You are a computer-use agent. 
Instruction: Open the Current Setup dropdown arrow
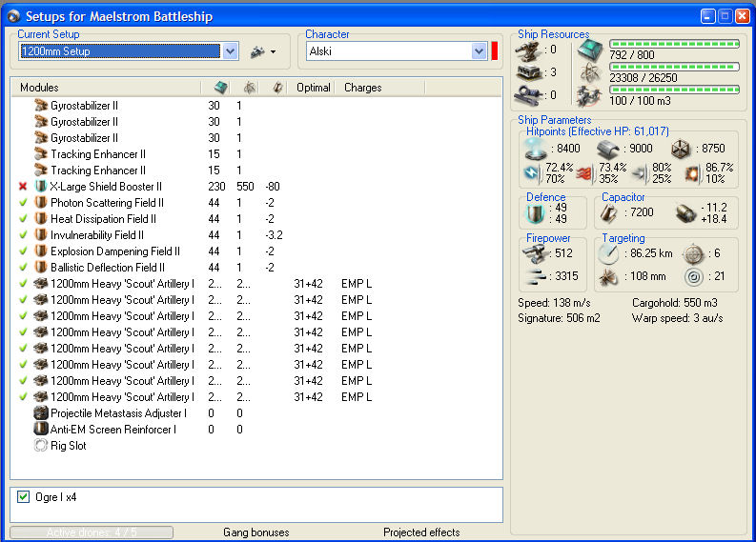click(230, 51)
